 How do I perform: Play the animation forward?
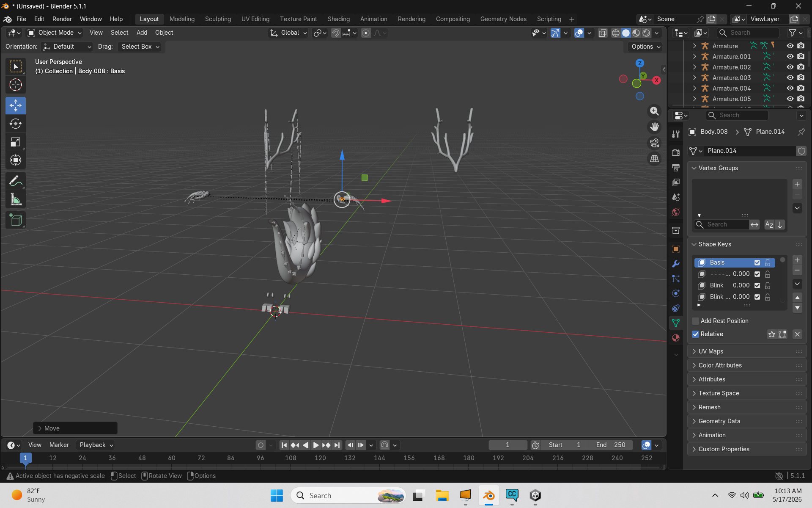pyautogui.click(x=316, y=445)
